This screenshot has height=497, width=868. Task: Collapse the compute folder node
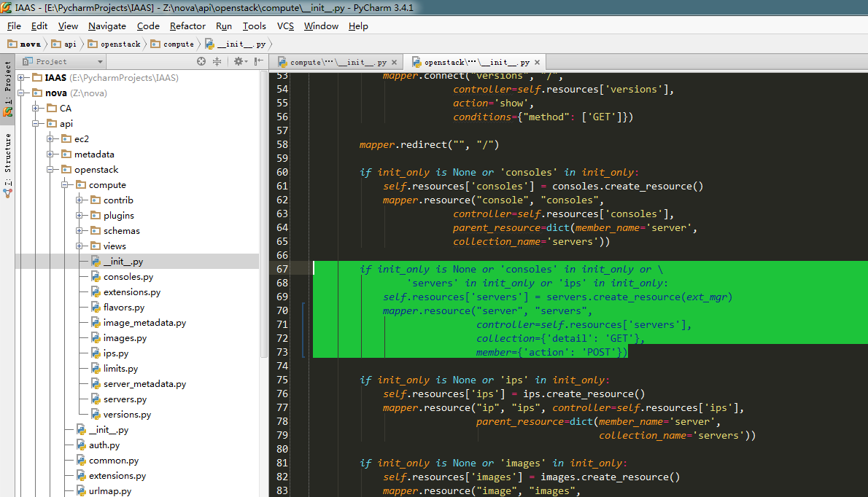65,184
